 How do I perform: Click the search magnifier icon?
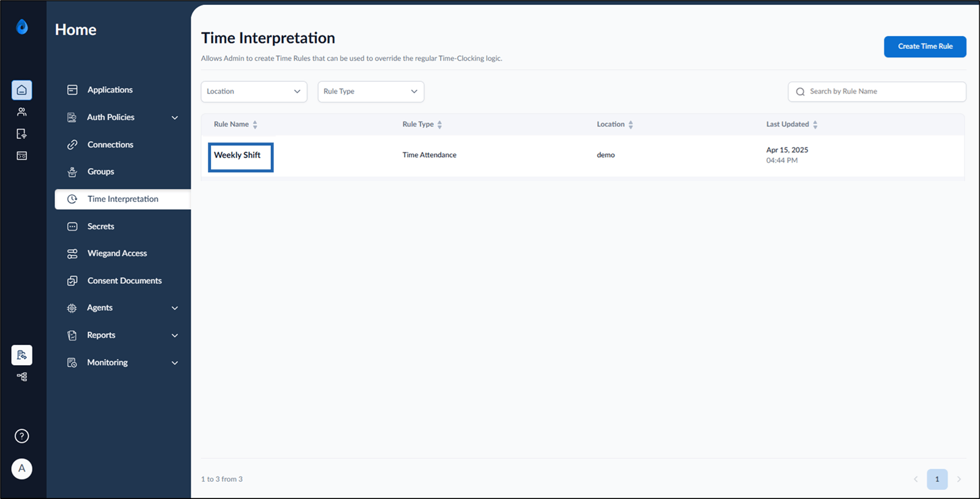pyautogui.click(x=800, y=92)
